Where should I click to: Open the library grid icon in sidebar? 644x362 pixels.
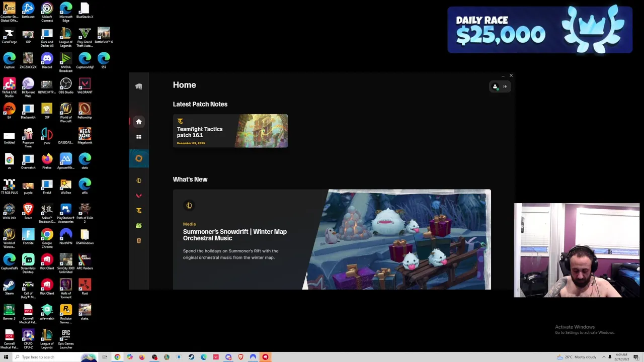tap(139, 137)
